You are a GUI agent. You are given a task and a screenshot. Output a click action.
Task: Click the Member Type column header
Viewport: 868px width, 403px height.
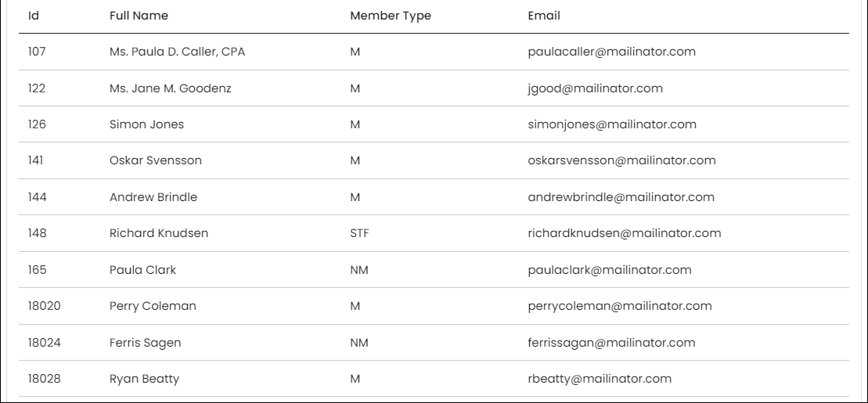point(391,16)
